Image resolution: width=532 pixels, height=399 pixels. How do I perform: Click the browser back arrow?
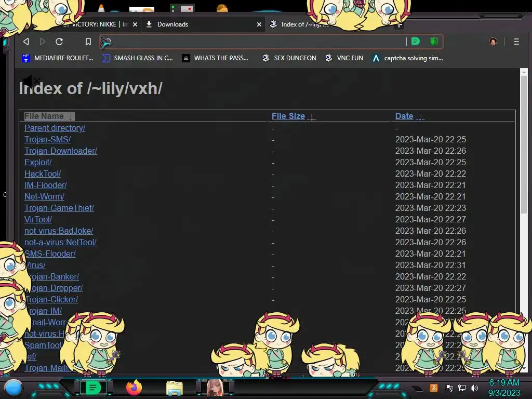(26, 42)
